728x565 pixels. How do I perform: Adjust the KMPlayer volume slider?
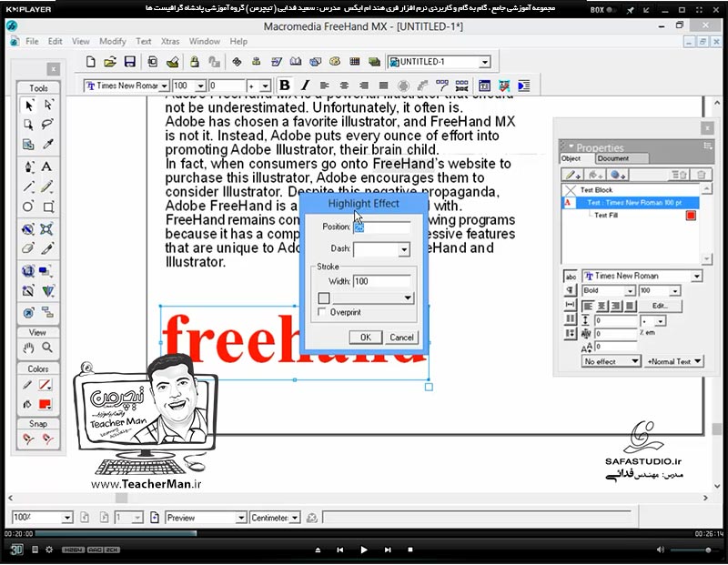[693, 550]
